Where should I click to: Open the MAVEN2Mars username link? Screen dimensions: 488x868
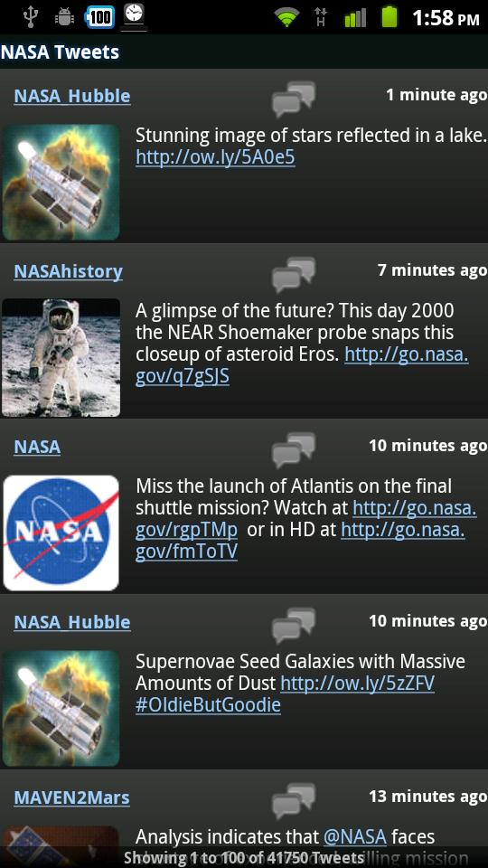pos(72,797)
